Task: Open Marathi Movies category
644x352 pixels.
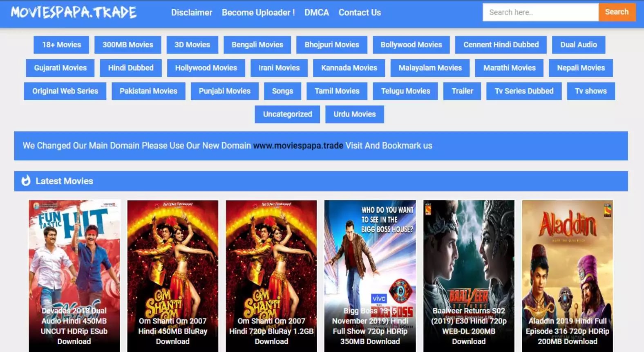Action: click(509, 68)
